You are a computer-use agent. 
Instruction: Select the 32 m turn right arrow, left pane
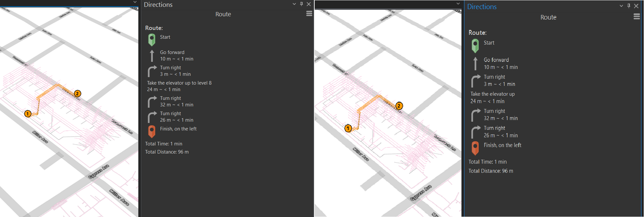click(152, 102)
